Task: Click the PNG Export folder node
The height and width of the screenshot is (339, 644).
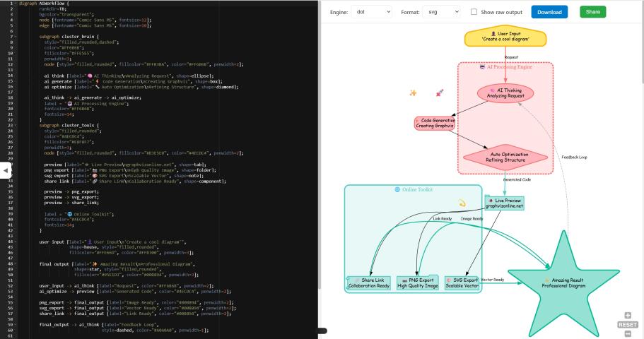Action: (417, 282)
